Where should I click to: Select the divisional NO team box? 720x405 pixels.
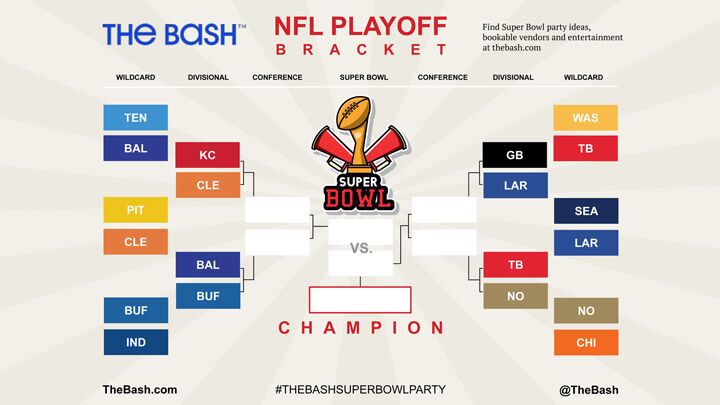[x=516, y=296]
